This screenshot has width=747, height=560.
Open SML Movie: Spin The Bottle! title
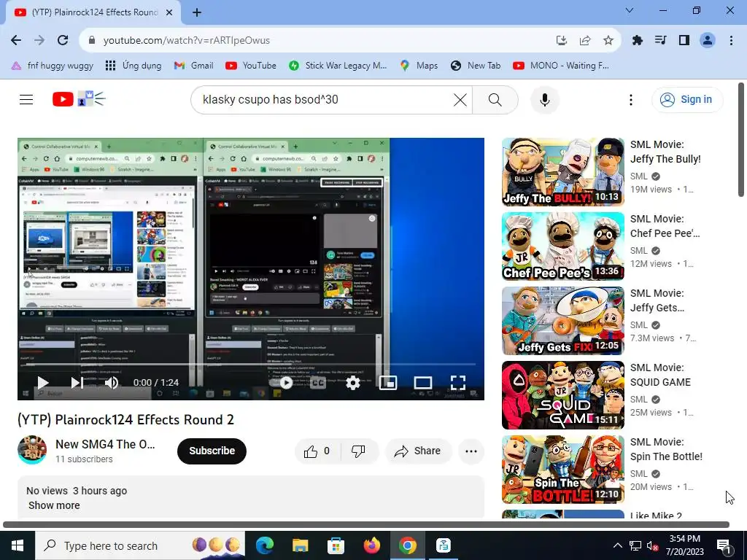point(666,449)
